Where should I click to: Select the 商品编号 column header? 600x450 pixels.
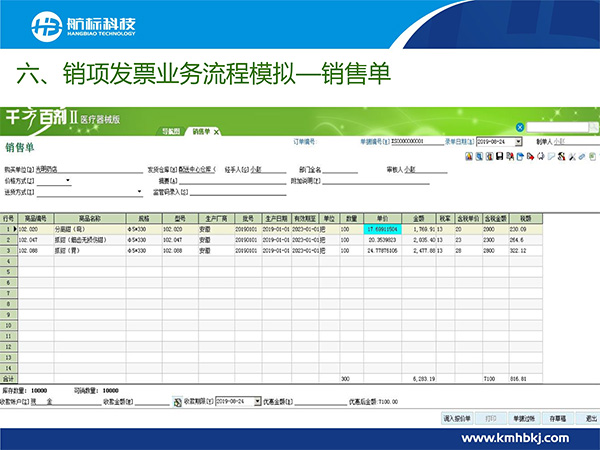tap(36, 218)
